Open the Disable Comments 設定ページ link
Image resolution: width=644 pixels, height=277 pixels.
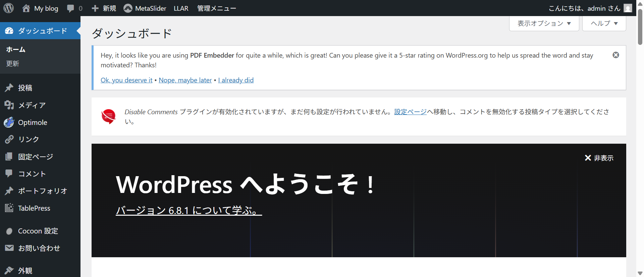tap(410, 112)
